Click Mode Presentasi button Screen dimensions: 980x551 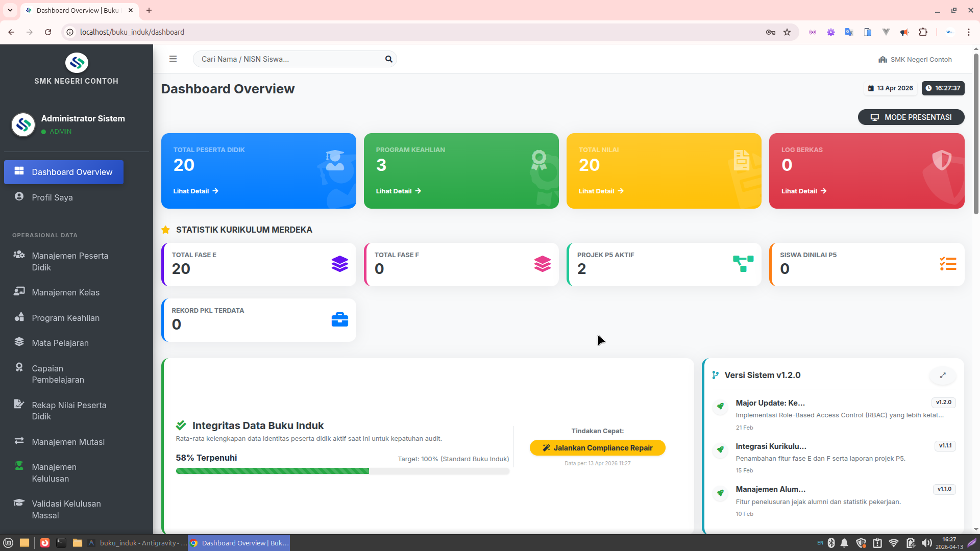coord(911,117)
